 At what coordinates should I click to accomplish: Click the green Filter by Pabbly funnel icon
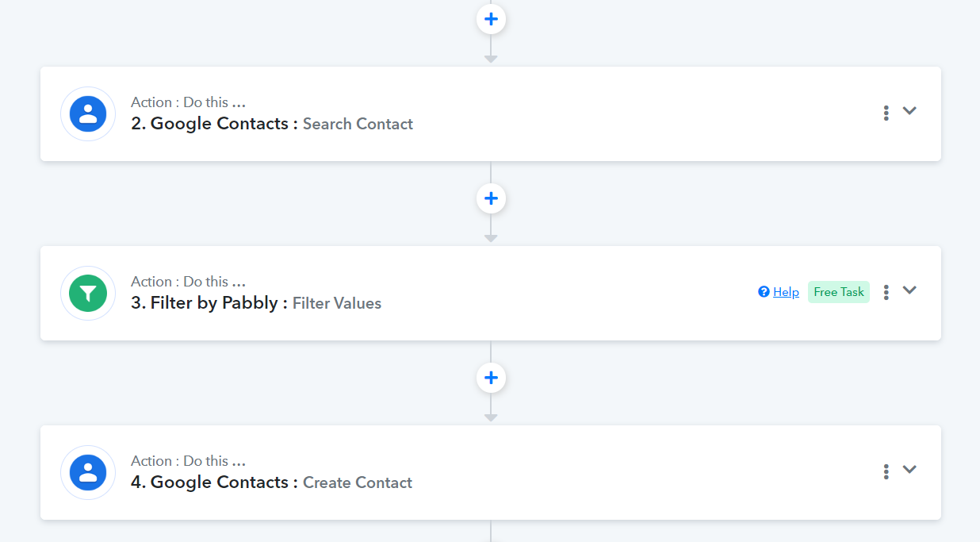(88, 293)
